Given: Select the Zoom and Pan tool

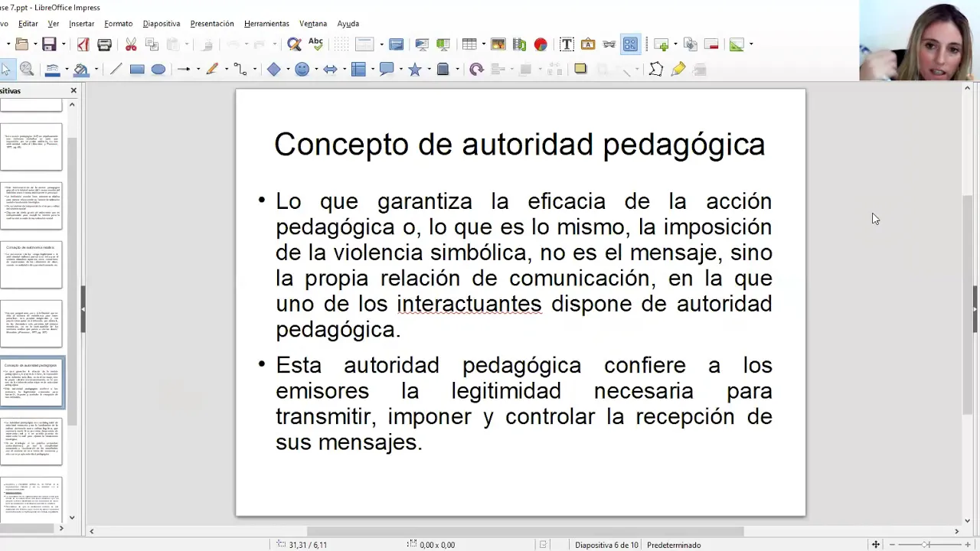Looking at the screenshot, I should click(27, 70).
